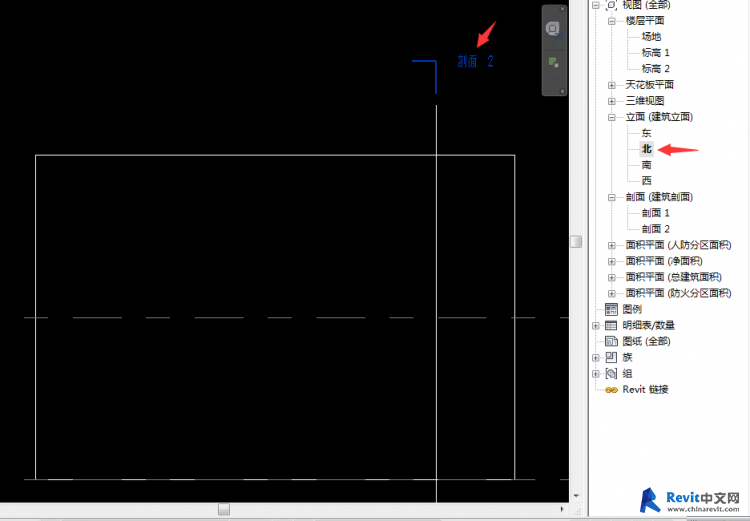Open dropdown under the zoom region icon
750x521 pixels.
pyautogui.click(x=554, y=78)
